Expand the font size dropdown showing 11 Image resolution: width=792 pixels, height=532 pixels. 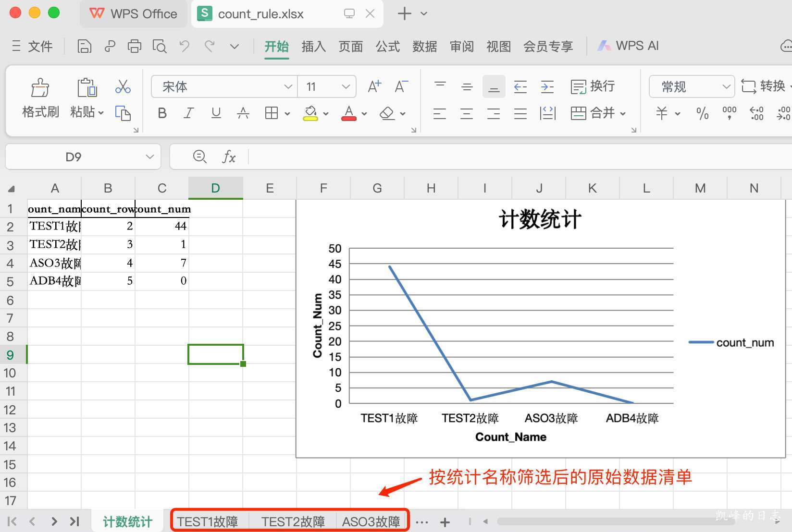(346, 87)
